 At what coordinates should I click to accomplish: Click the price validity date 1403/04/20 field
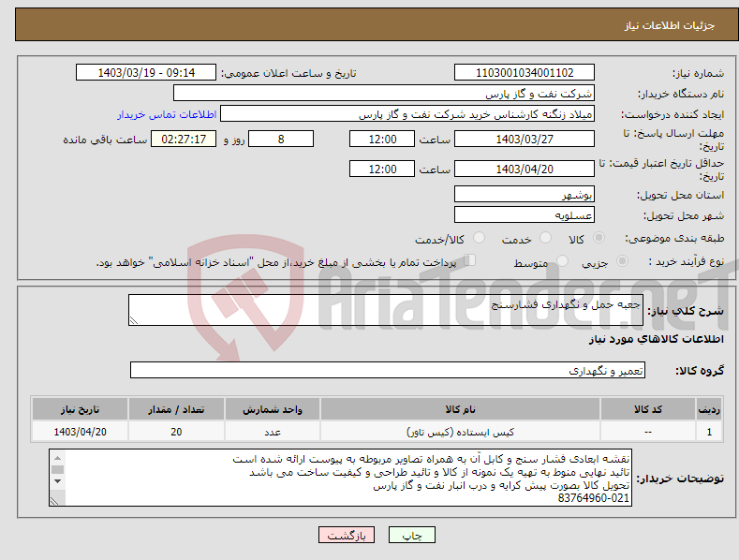point(525,169)
